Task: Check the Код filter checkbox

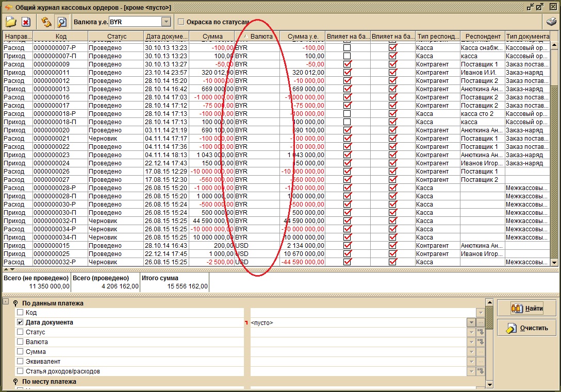Action: coord(21,312)
